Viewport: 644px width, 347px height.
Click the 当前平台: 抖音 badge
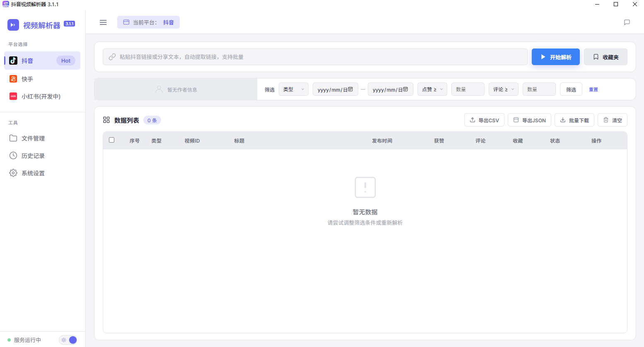148,22
